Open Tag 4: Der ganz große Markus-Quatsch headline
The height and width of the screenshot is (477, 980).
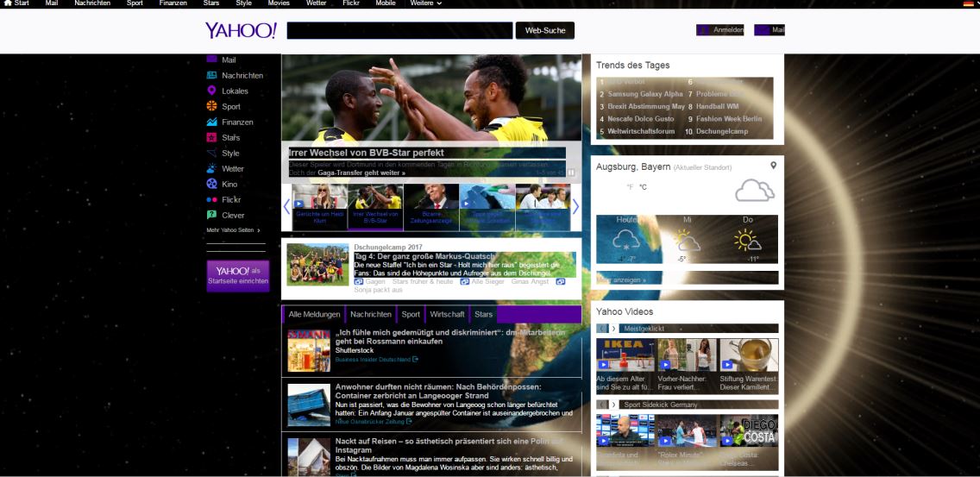(x=425, y=256)
